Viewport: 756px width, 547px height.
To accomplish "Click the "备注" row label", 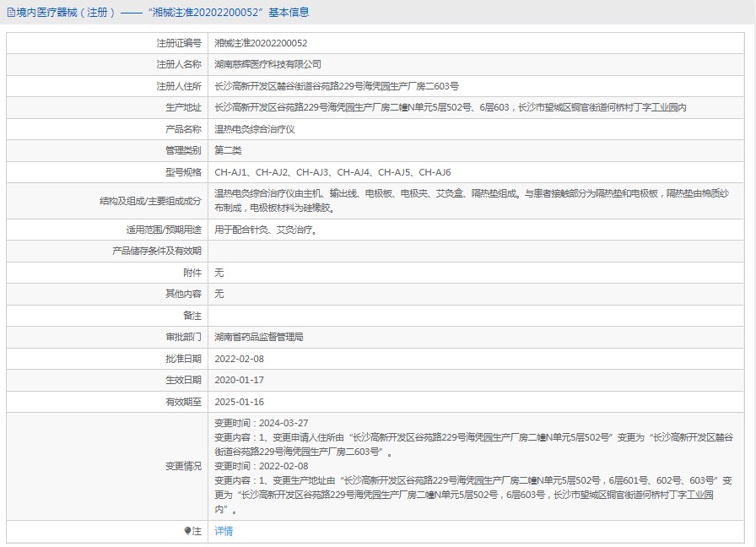I will coord(192,316).
